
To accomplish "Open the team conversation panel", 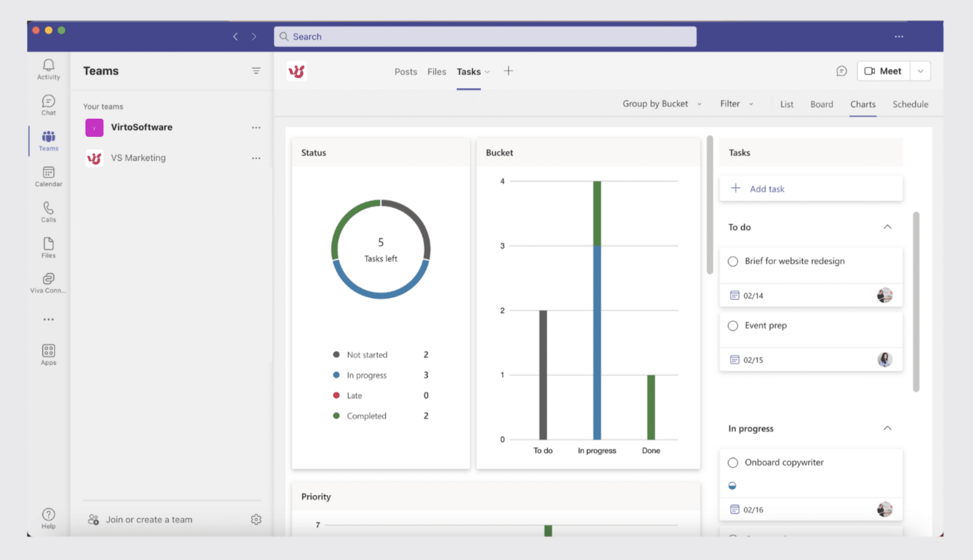I will [841, 71].
